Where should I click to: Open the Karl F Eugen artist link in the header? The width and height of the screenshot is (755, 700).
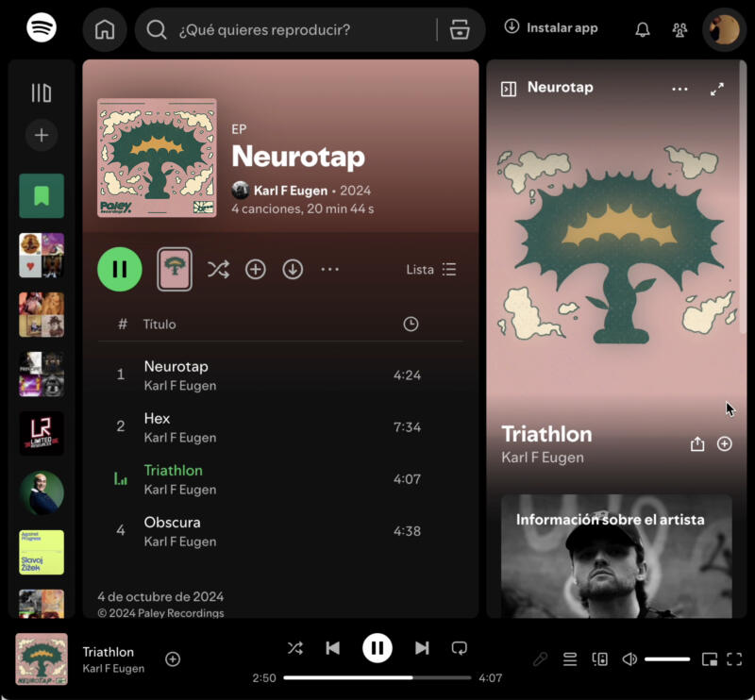tap(291, 191)
